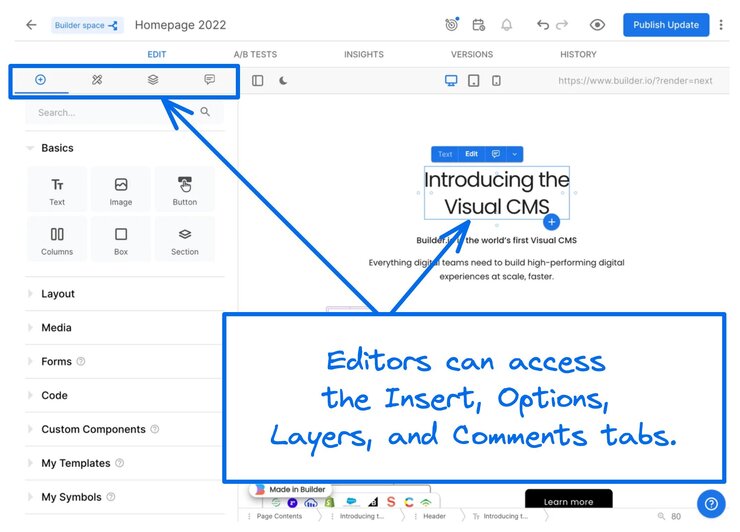Switch to the A/B TESTS tab
Viewport: 740px width, 532px height.
click(x=255, y=54)
